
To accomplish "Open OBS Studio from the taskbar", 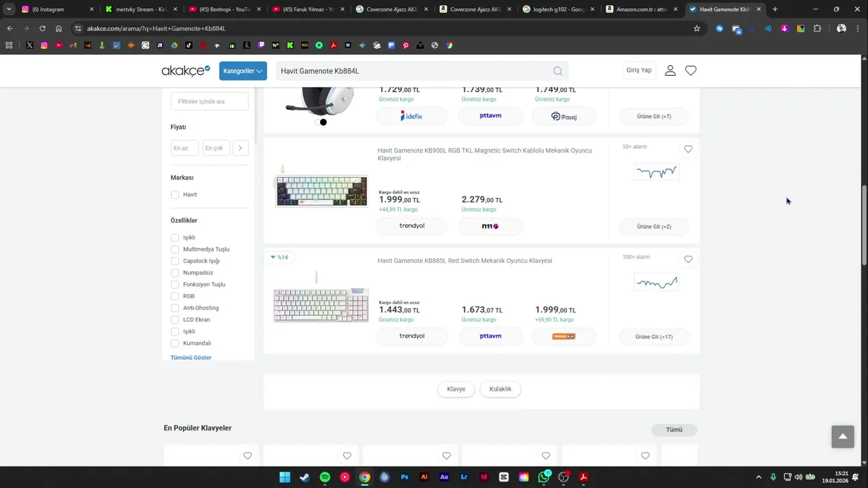I will click(x=564, y=477).
